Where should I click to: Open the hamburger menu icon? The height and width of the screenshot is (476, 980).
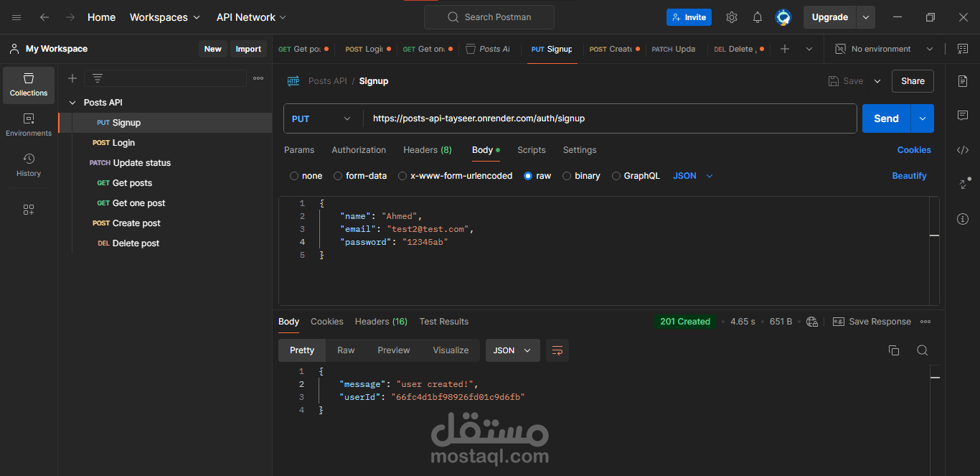[17, 17]
